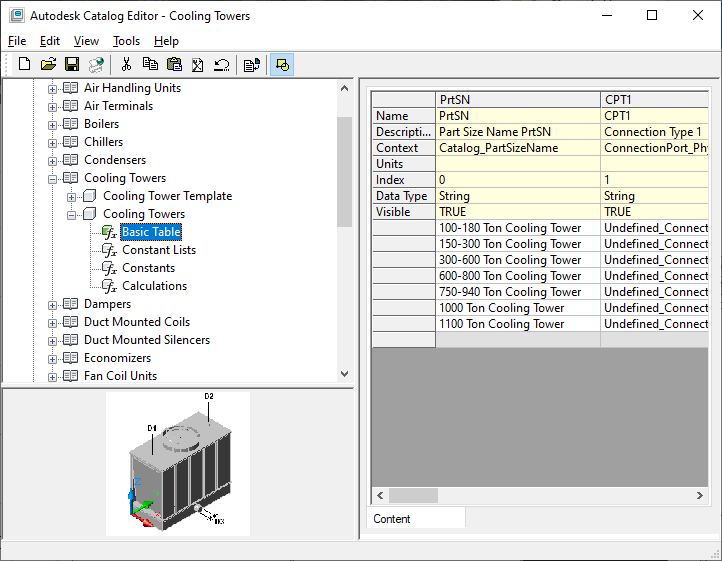
Task: Select the Basic Table tree item
Action: [x=151, y=232]
